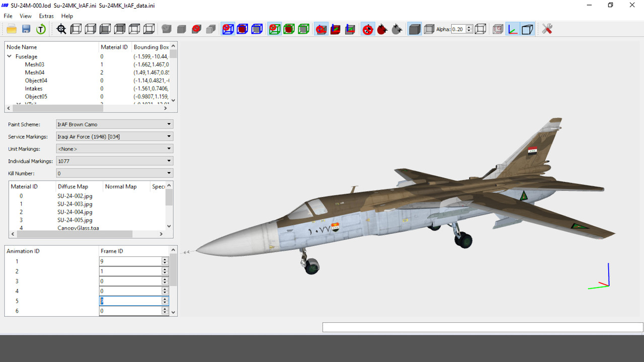This screenshot has height=362, width=644.
Task: Click the faded cube with red target icon
Action: pyautogui.click(x=498, y=29)
